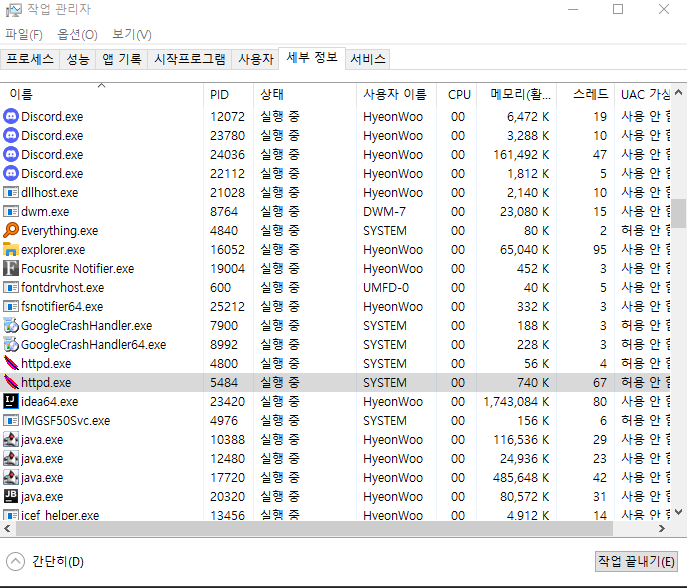This screenshot has width=687, height=588.
Task: Click the horizontal scrollbar right arrow
Action: [662, 529]
